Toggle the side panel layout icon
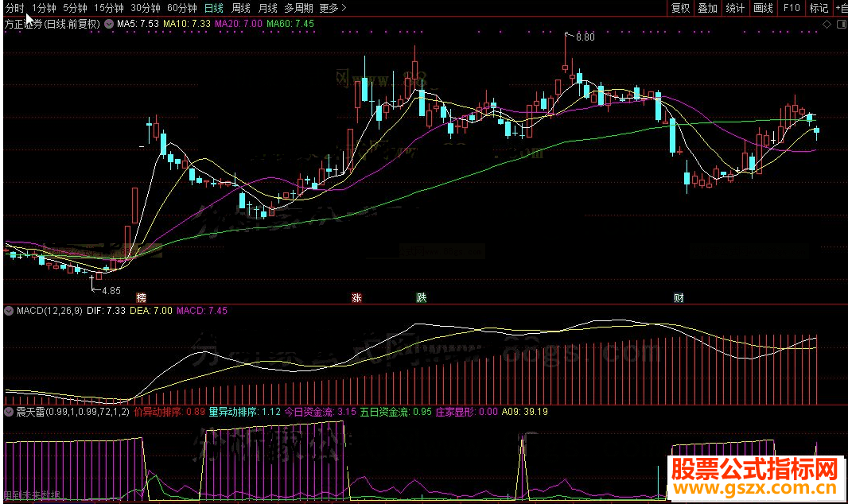 tap(842, 25)
